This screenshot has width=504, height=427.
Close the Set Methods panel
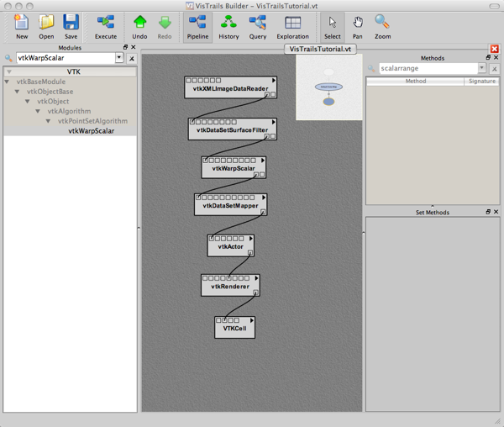[496, 212]
